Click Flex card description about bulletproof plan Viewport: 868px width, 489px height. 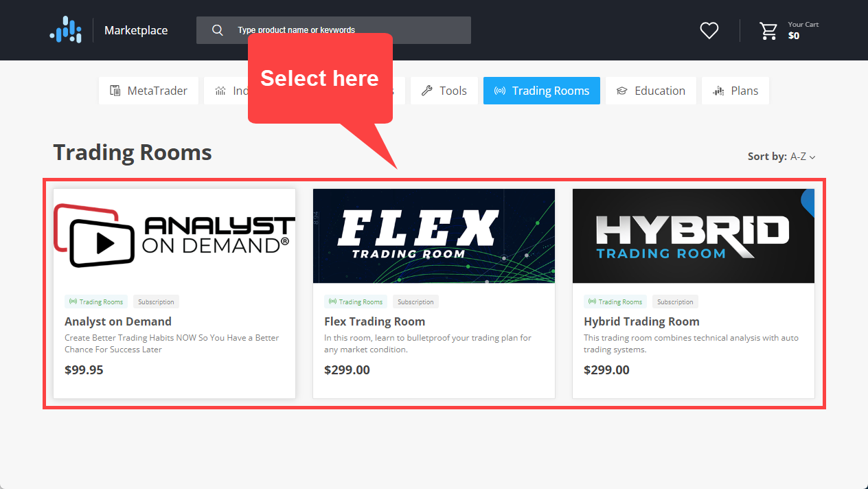[428, 343]
